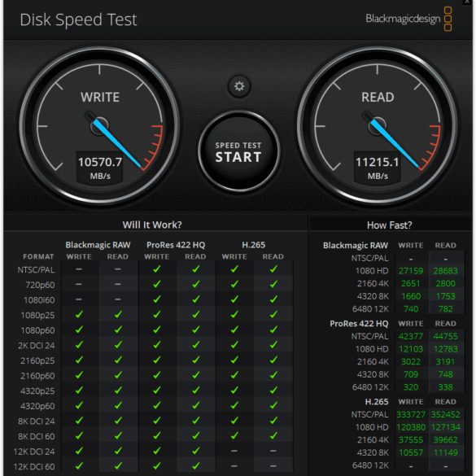
Task: Select the 3191 read value
Action: (x=445, y=362)
